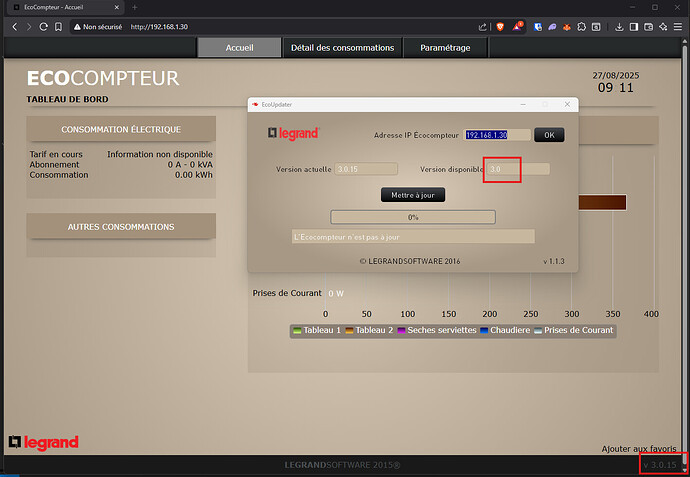Click the Legrand logo in EcoUpdater dialog
This screenshot has height=477, width=690.
point(292,133)
